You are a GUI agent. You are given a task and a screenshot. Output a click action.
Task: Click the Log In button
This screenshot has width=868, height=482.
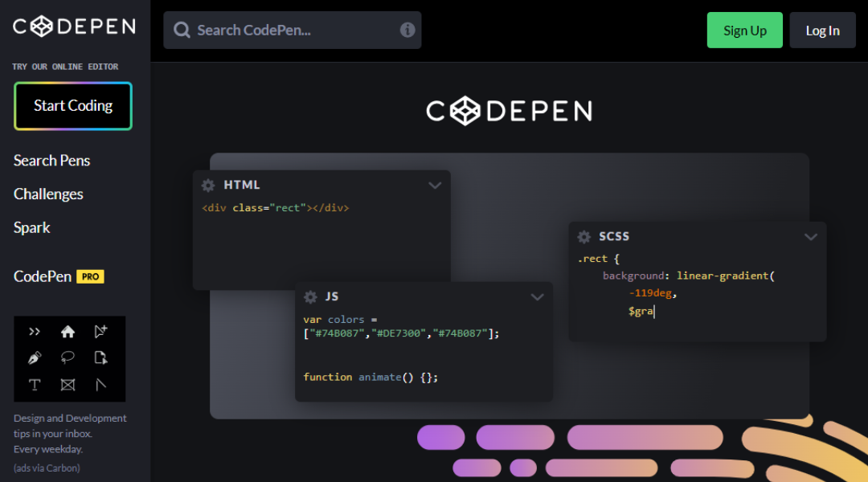823,31
